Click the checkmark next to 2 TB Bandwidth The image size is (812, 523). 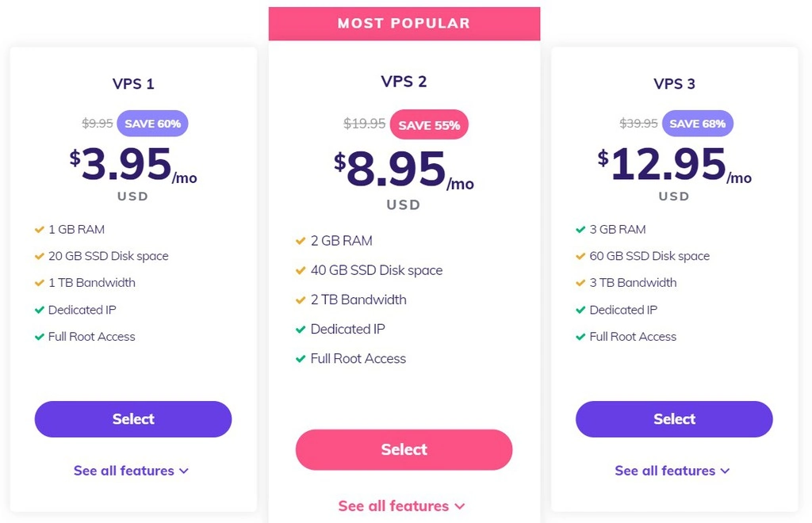(x=301, y=300)
